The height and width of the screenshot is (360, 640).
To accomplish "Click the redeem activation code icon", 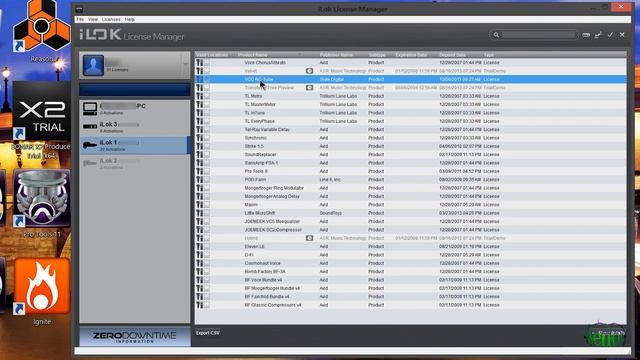I will coord(586,35).
